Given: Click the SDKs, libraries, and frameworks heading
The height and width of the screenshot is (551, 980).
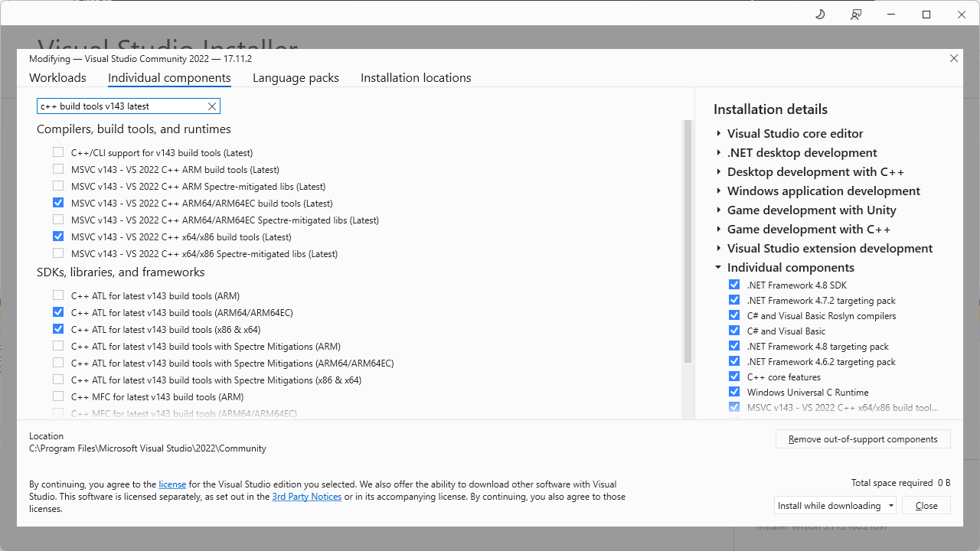Looking at the screenshot, I should coord(121,272).
